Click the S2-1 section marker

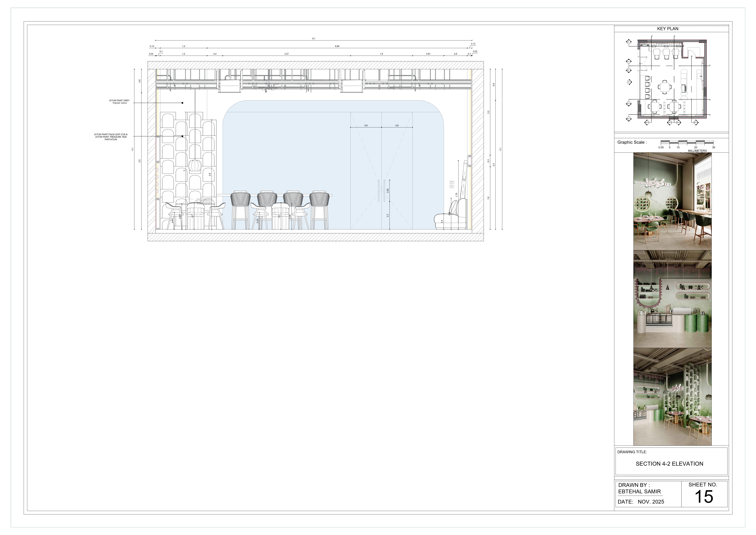629,119
